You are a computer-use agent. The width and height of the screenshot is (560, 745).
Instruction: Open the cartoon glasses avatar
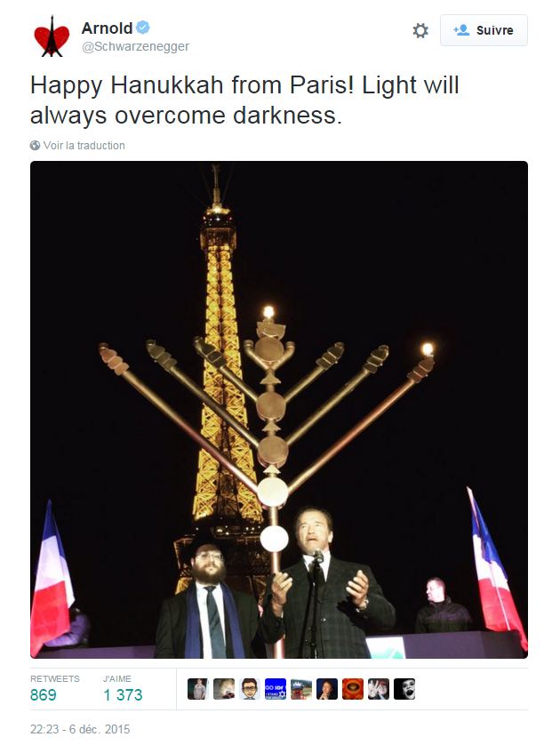[x=250, y=689]
